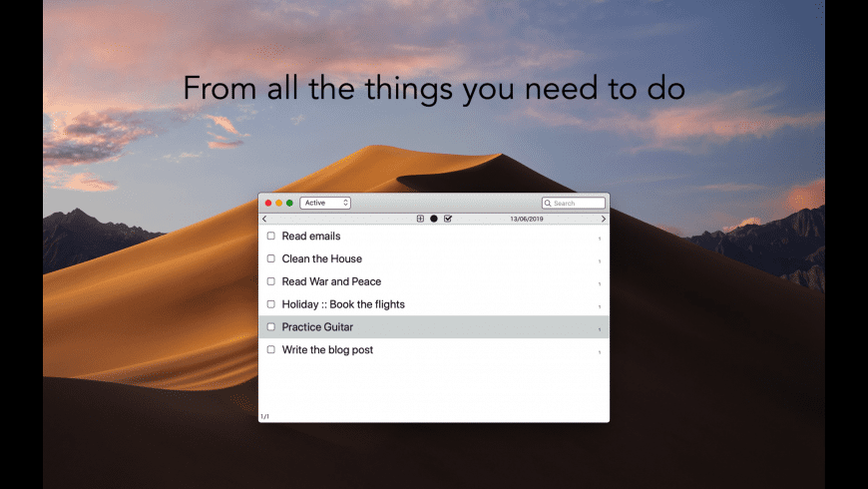Select the 'Read War and Peace' text

coord(331,281)
